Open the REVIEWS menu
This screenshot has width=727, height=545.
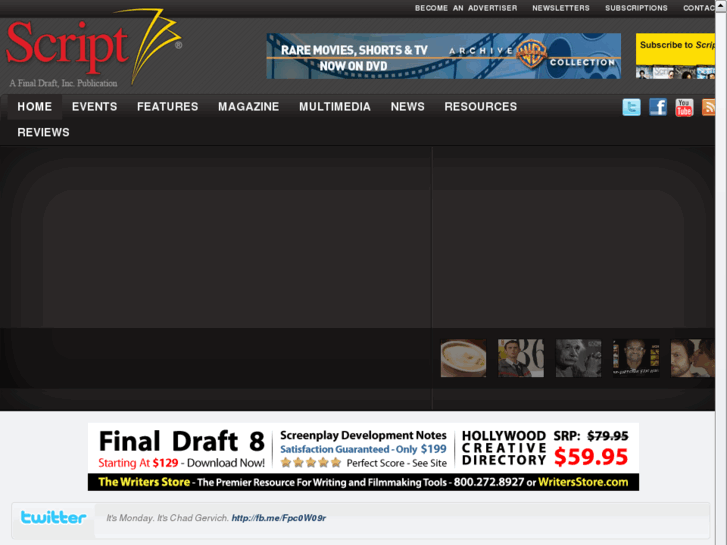point(43,133)
